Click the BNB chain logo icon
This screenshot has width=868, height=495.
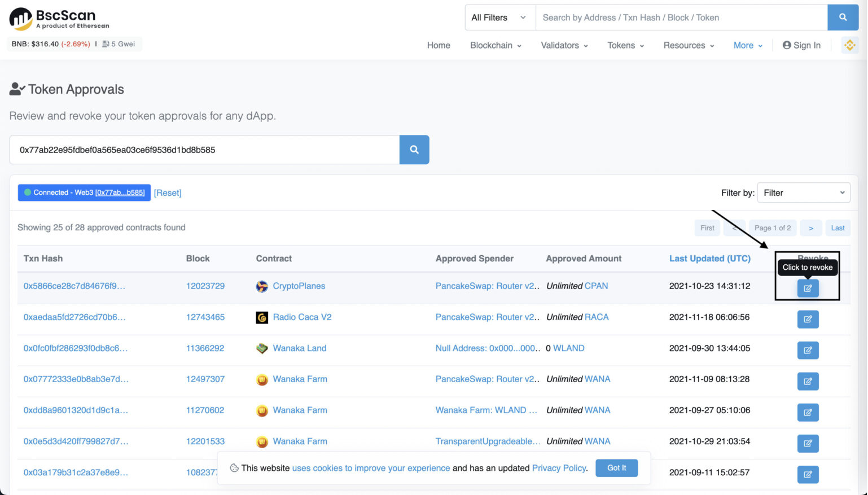point(849,45)
